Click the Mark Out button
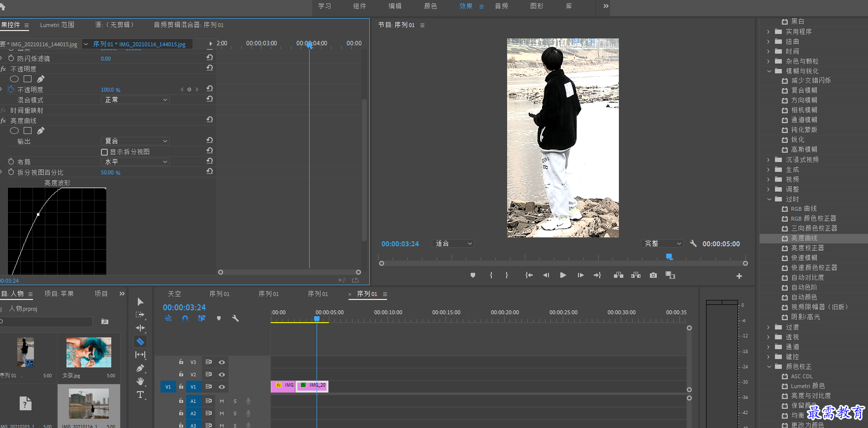868x428 pixels. coord(507,275)
